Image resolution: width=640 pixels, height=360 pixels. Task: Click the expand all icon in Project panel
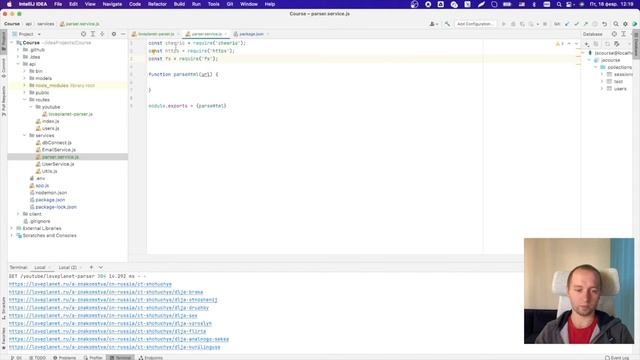(93, 34)
